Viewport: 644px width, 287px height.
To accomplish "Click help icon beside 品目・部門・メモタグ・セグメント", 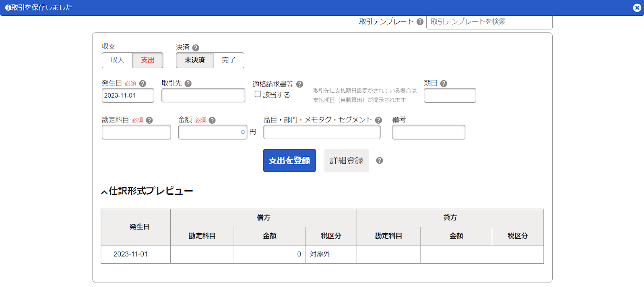I will point(378,120).
